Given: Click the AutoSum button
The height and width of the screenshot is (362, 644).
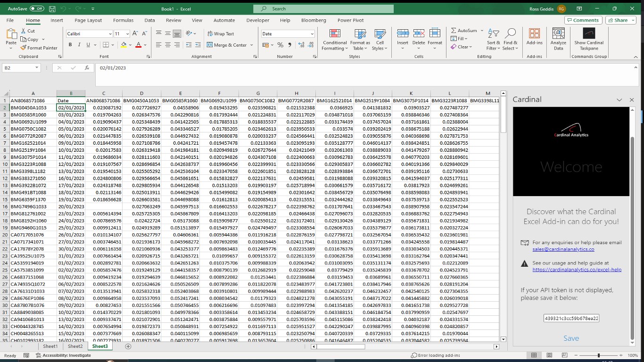Looking at the screenshot, I should tap(464, 31).
